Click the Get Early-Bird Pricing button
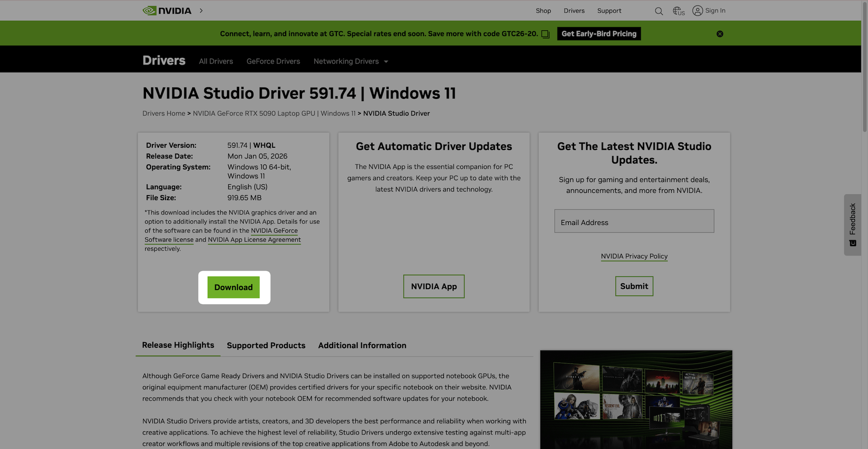 pos(599,33)
